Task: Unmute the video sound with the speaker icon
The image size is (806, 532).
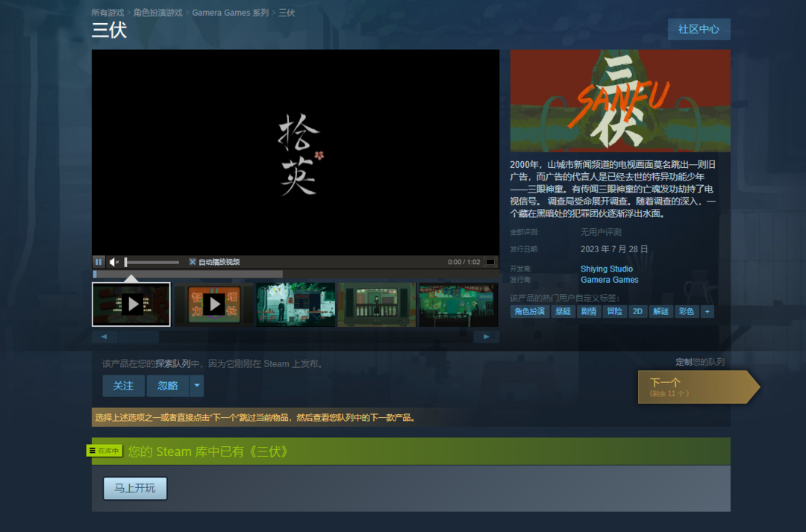Action: pyautogui.click(x=114, y=262)
